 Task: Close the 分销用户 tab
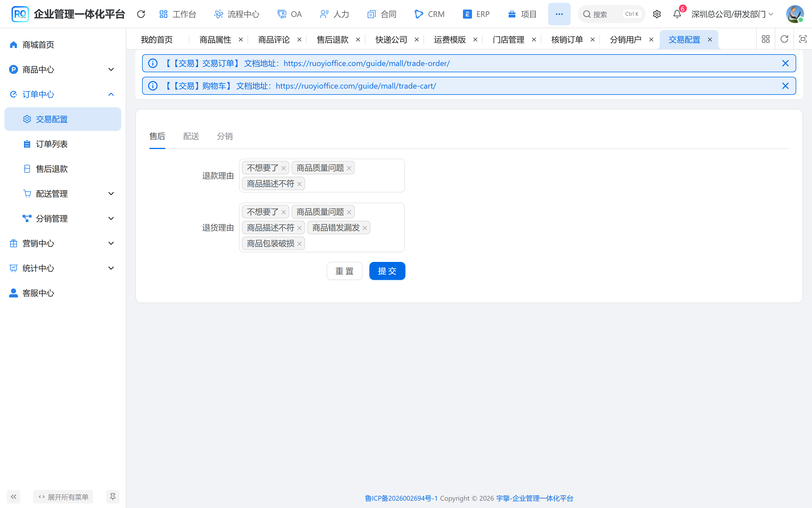[x=651, y=39]
